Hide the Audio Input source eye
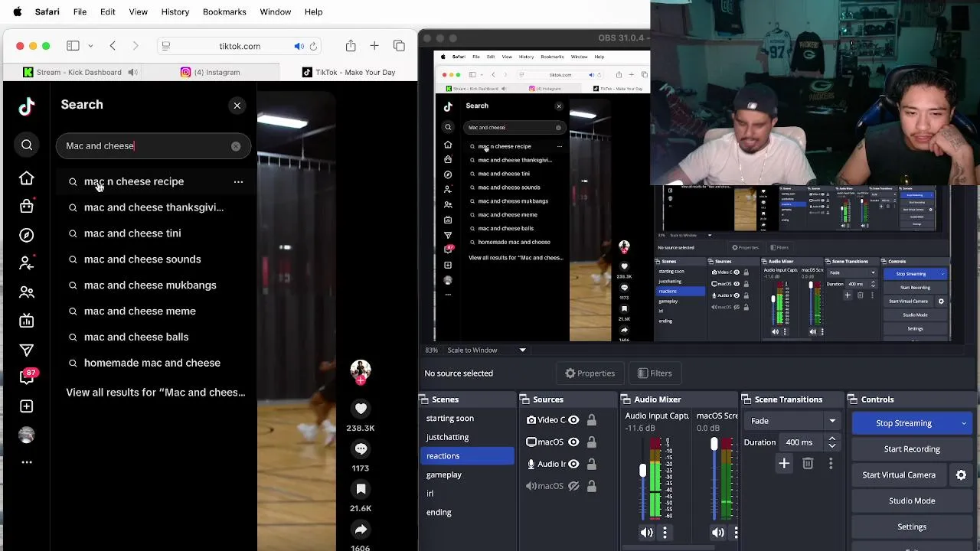 tap(573, 464)
